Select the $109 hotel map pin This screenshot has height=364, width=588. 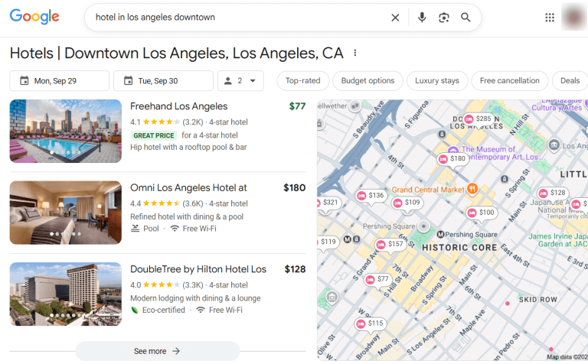pos(407,203)
